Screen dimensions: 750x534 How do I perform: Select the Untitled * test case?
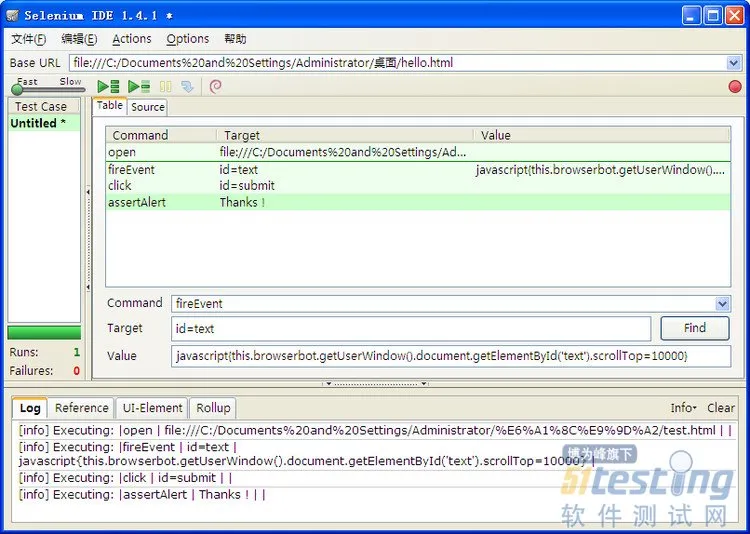[x=44, y=123]
